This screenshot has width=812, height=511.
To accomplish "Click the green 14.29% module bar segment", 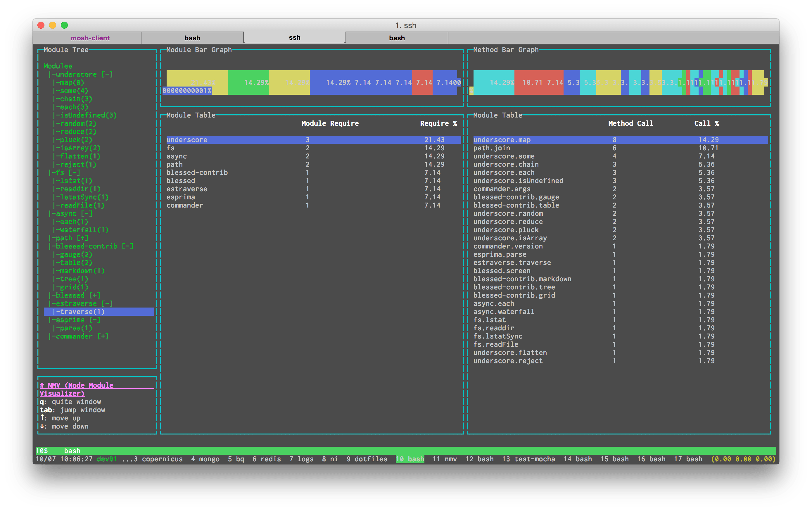I will pos(248,82).
